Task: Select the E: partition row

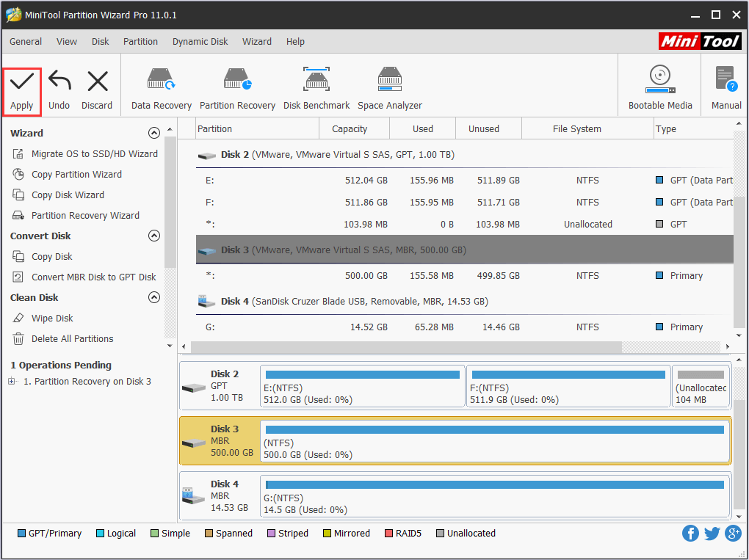Action: pos(464,181)
